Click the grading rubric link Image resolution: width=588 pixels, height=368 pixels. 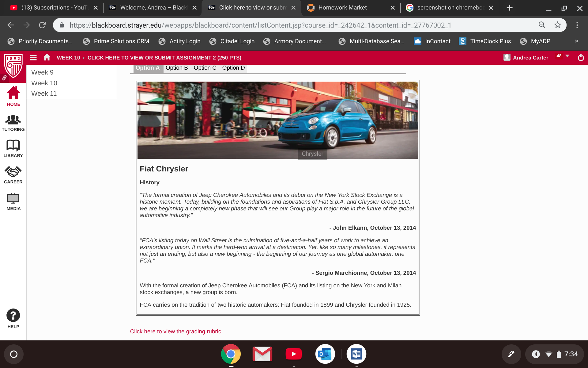(x=176, y=332)
